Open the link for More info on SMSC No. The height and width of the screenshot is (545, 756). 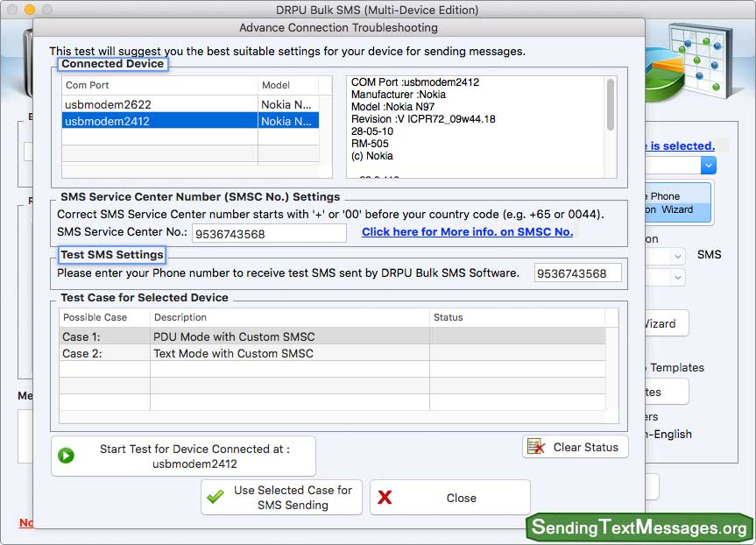(467, 232)
